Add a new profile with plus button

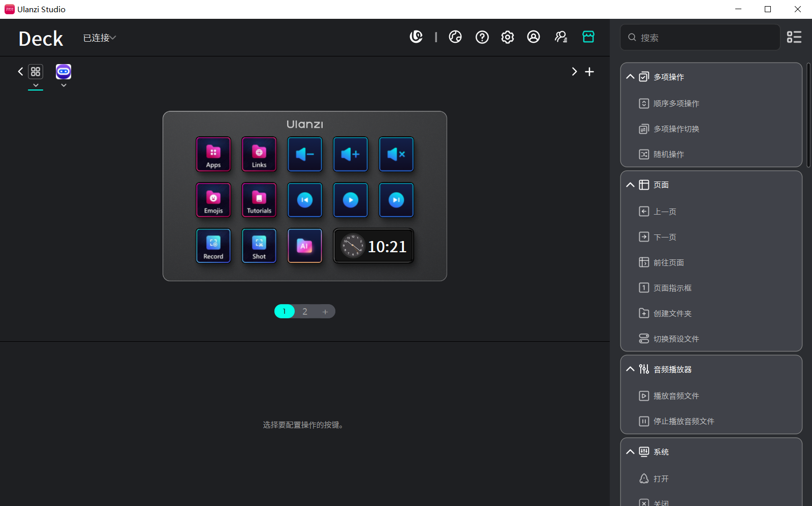[589, 72]
